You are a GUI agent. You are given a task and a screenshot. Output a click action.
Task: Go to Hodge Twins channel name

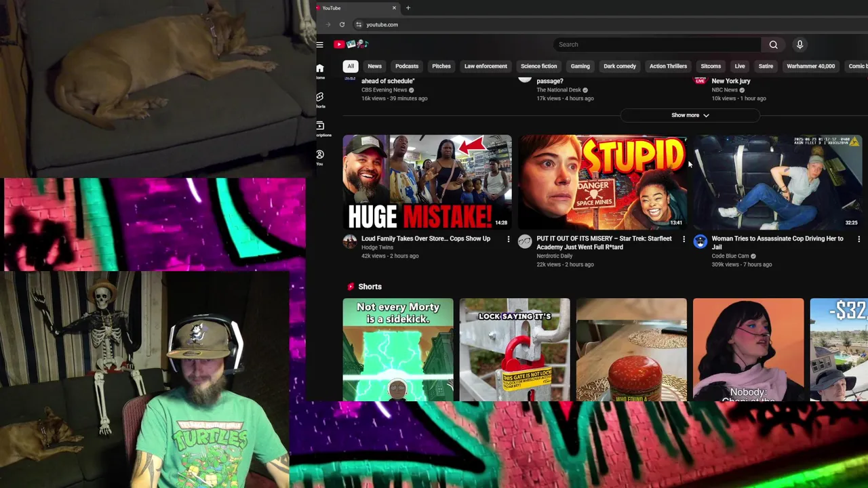[377, 247]
